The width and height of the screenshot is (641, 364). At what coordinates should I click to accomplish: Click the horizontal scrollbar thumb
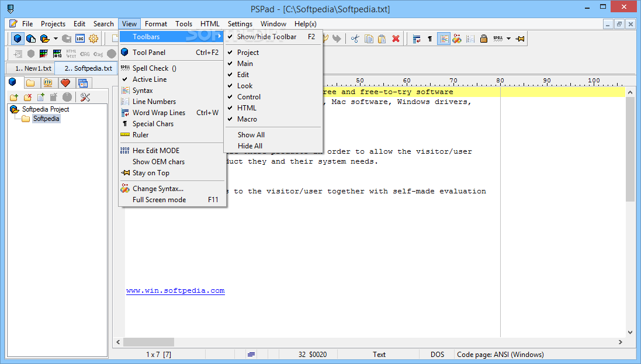pyautogui.click(x=149, y=342)
